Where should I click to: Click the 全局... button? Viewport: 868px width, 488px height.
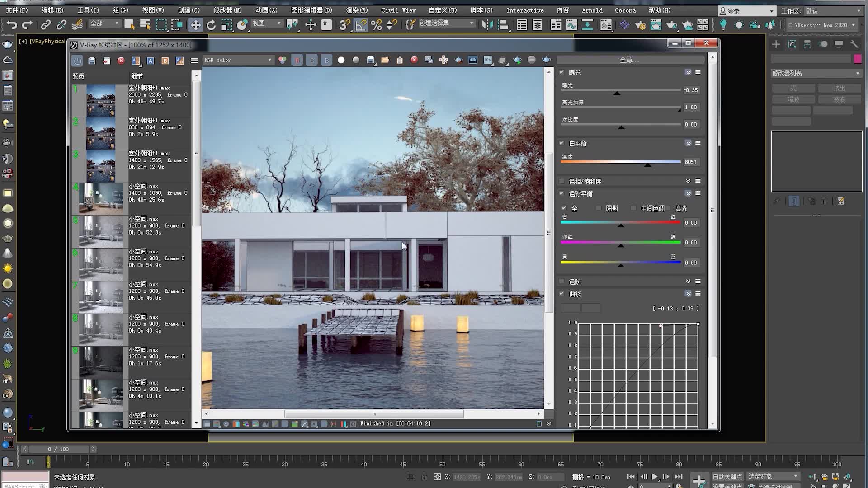[630, 60]
